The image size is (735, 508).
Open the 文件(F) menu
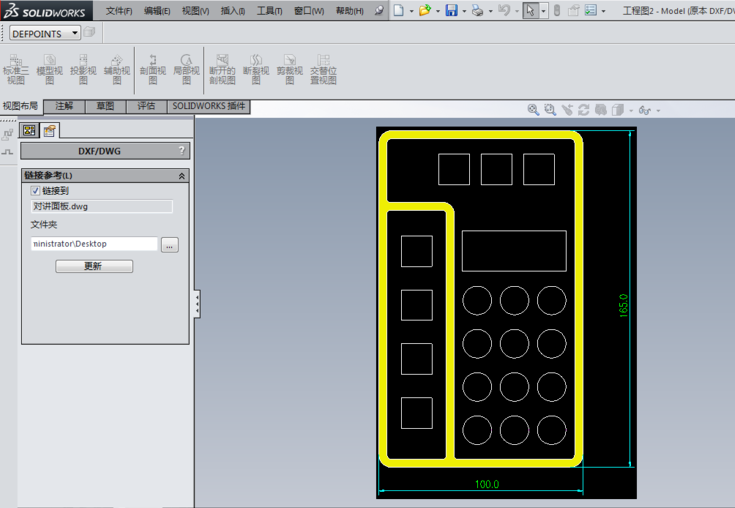click(x=119, y=11)
